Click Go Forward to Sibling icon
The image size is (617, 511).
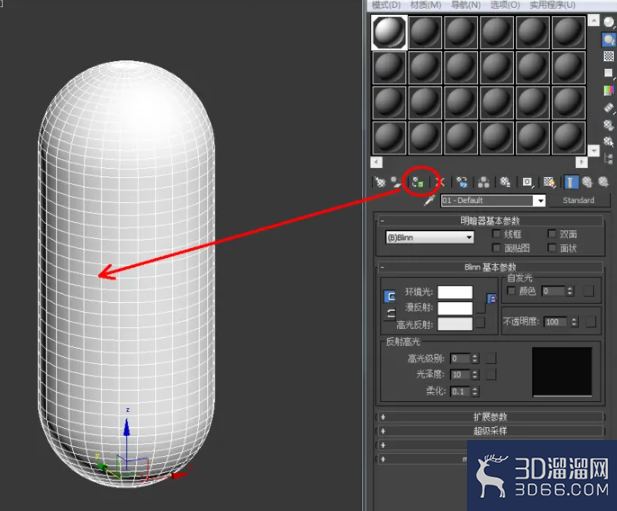pyautogui.click(x=604, y=182)
